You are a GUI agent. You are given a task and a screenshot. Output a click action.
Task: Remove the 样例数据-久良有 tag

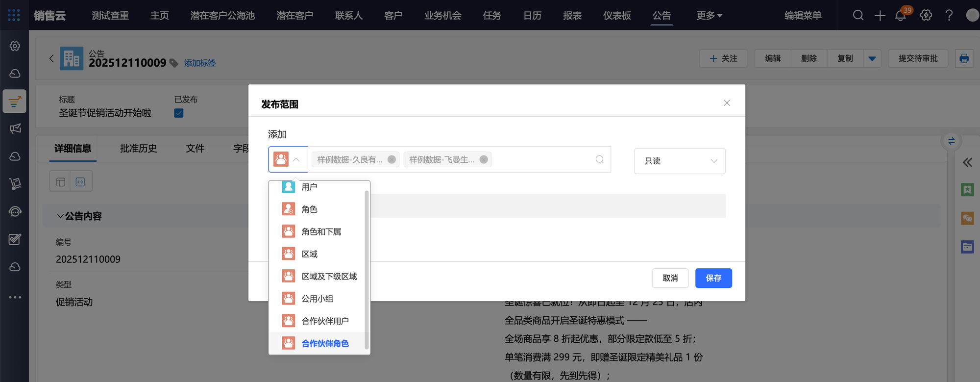click(392, 159)
